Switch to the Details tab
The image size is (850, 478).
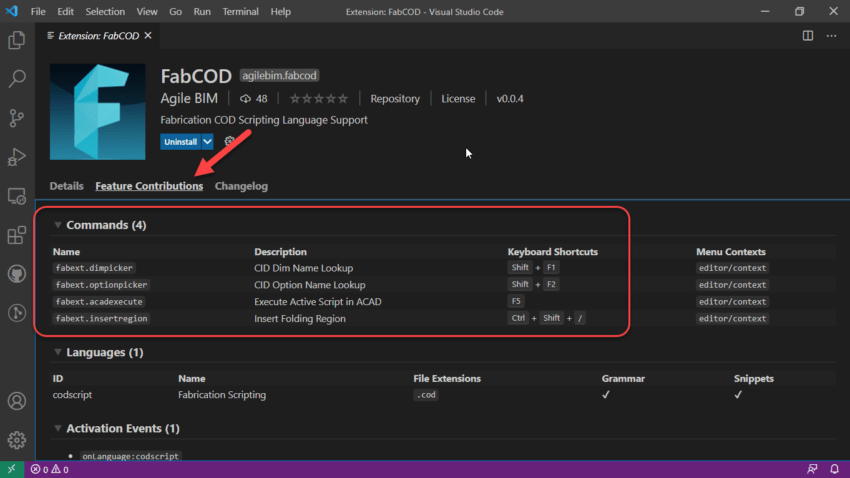click(x=67, y=186)
